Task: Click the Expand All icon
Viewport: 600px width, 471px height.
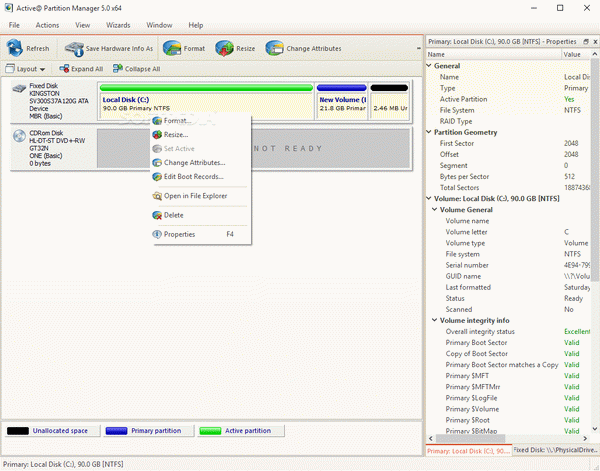Action: (x=64, y=69)
